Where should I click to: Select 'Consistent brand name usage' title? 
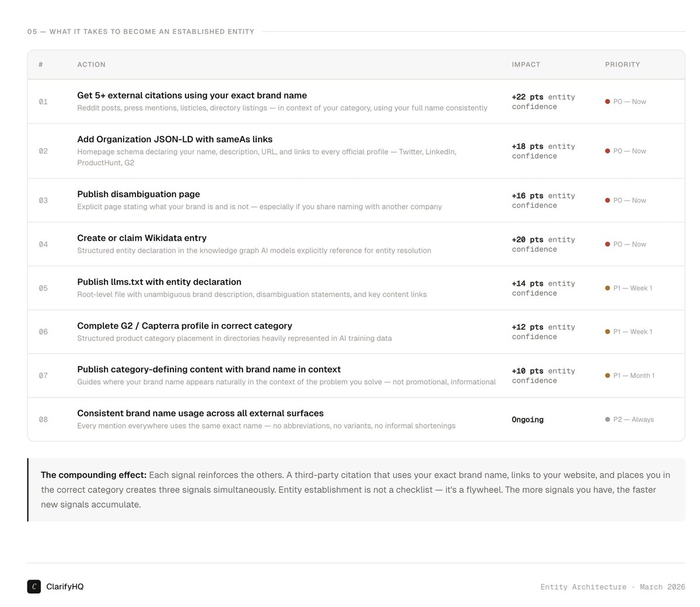tap(200, 413)
